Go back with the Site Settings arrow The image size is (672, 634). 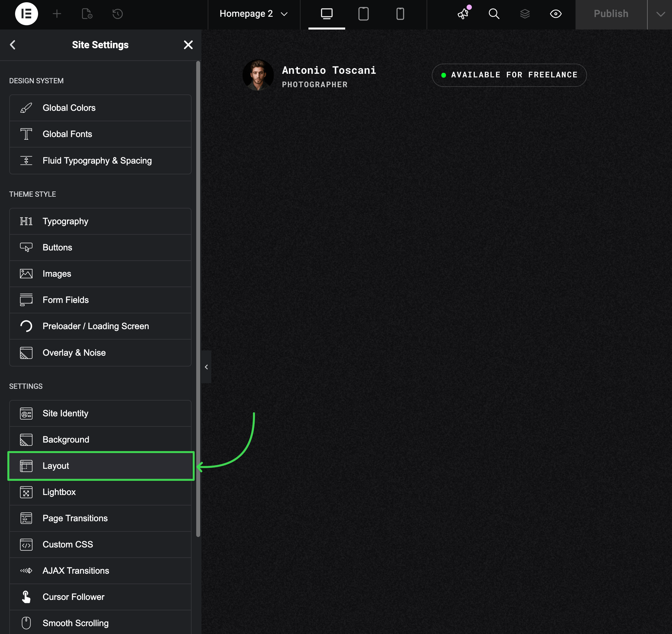(13, 45)
